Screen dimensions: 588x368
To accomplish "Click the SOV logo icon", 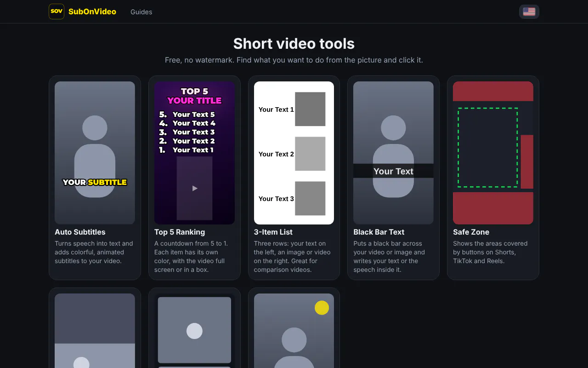I will pyautogui.click(x=57, y=11).
